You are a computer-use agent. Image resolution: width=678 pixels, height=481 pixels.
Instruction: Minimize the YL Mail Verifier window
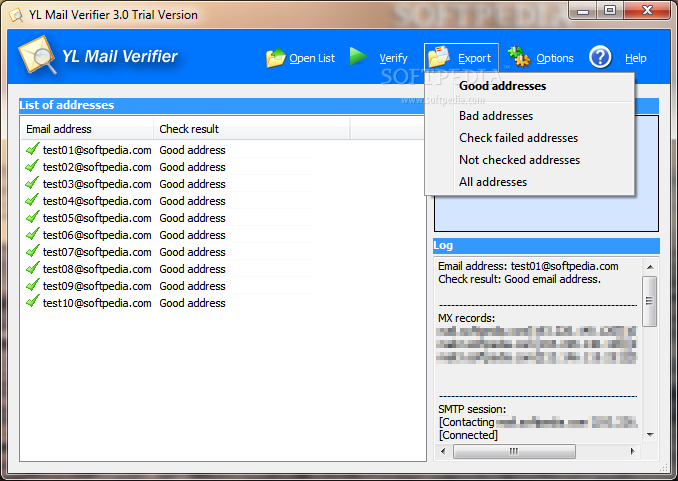click(x=583, y=11)
